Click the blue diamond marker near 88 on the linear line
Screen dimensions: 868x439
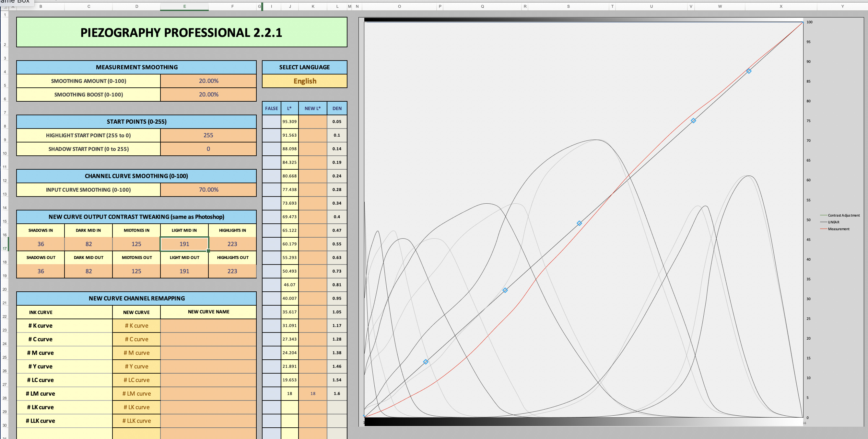point(749,71)
